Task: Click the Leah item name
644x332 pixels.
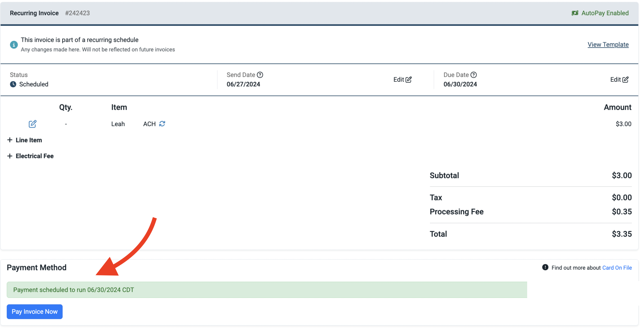Action: tap(118, 124)
